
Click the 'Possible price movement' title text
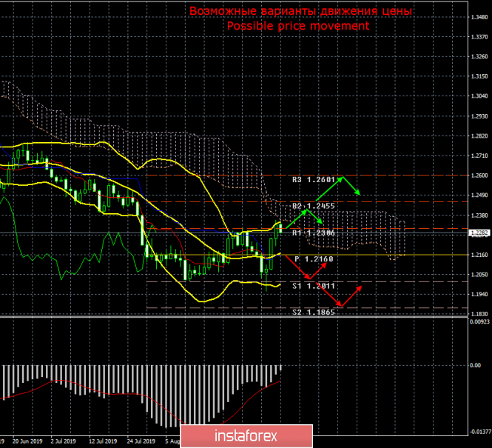[x=297, y=26]
